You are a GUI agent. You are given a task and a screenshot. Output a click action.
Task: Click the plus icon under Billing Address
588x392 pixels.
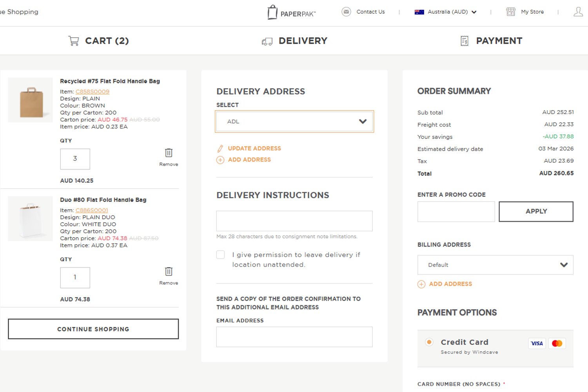tap(421, 284)
